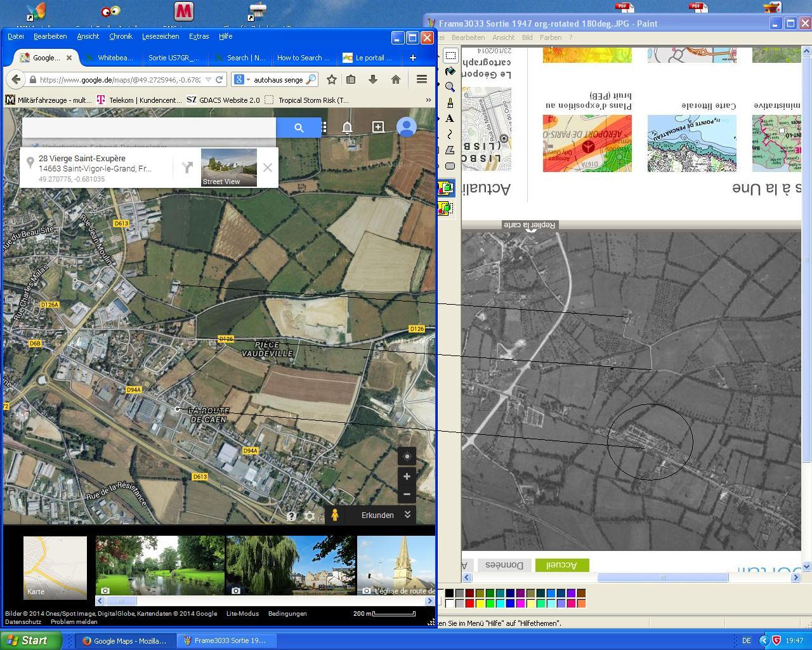The width and height of the screenshot is (812, 650).
Task: Open the Bild menu in Paint
Action: pos(527,37)
